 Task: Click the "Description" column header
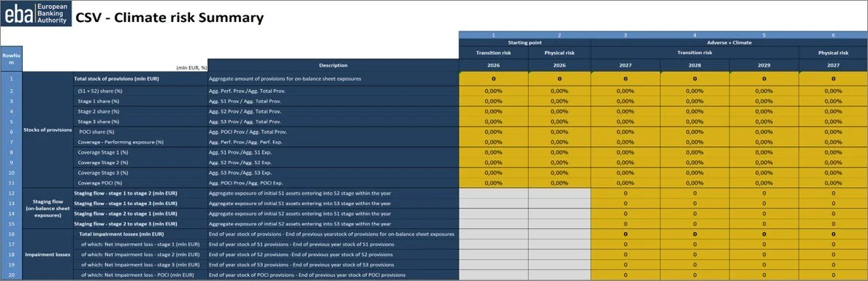[x=333, y=65]
